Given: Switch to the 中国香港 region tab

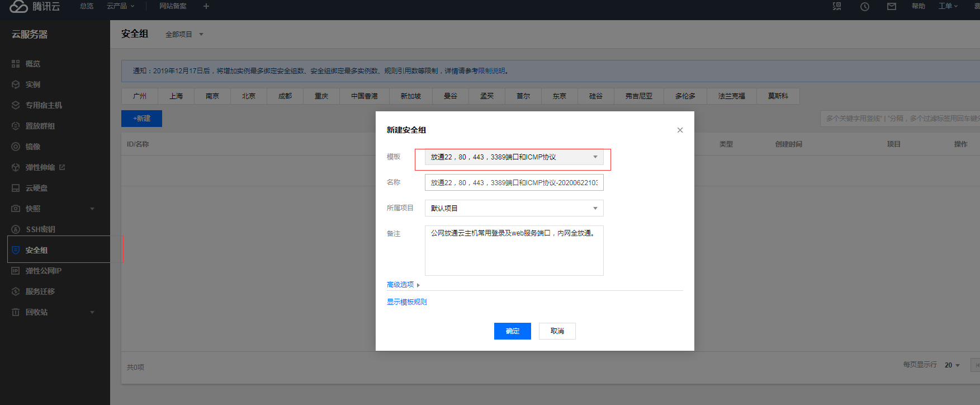Looking at the screenshot, I should click(x=364, y=96).
